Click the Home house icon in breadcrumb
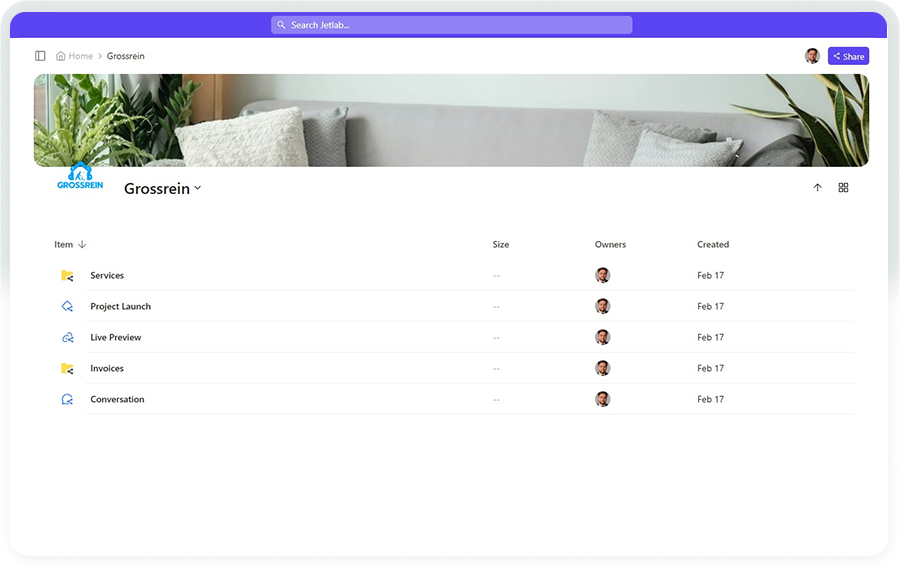This screenshot has width=900, height=568. click(60, 56)
